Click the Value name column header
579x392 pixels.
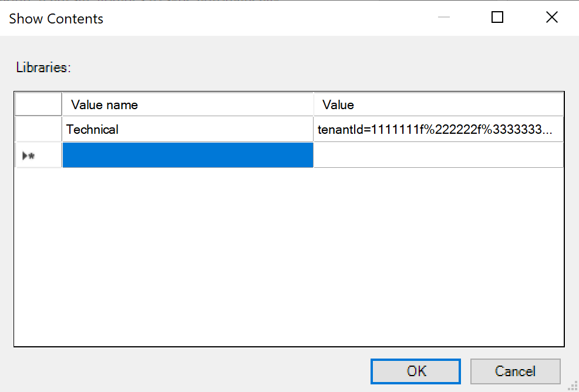tap(187, 104)
